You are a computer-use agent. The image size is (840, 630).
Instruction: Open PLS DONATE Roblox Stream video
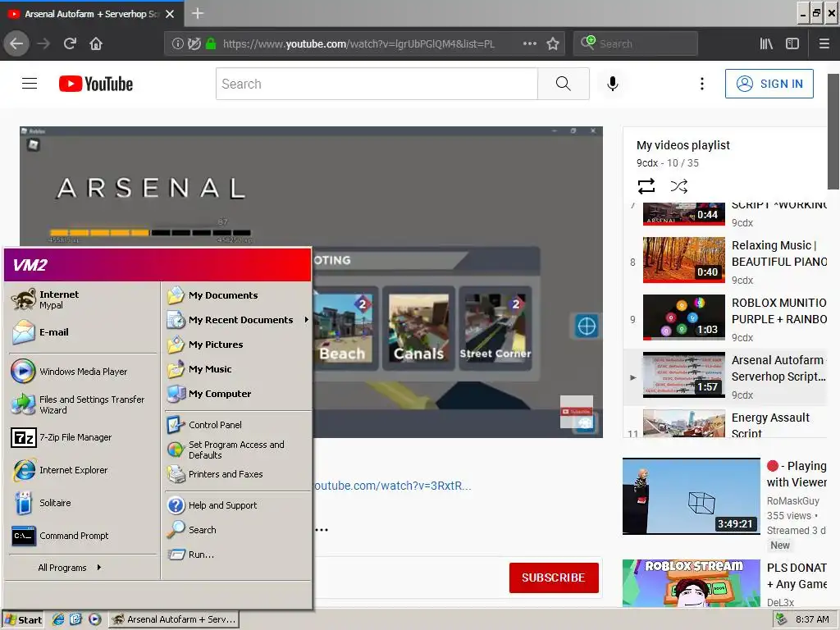(x=725, y=583)
